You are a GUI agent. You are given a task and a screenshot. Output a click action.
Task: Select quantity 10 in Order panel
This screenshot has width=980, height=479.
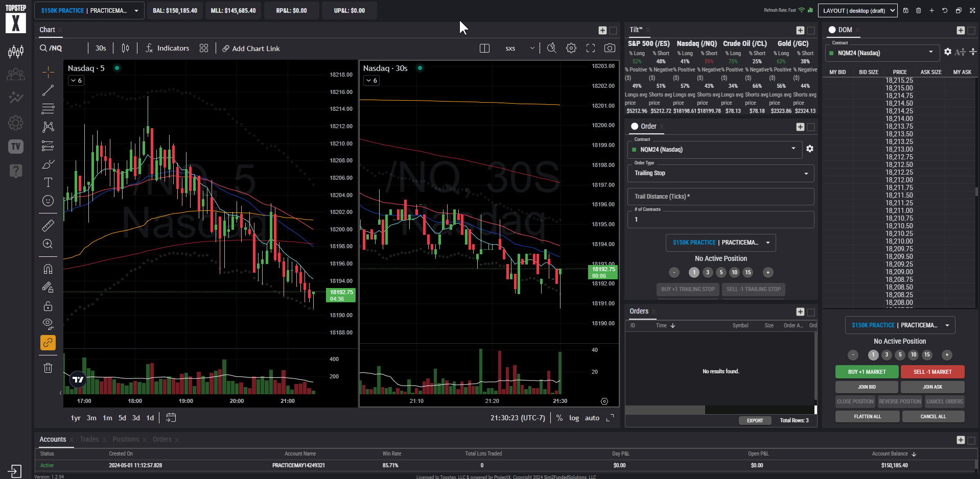coord(734,272)
